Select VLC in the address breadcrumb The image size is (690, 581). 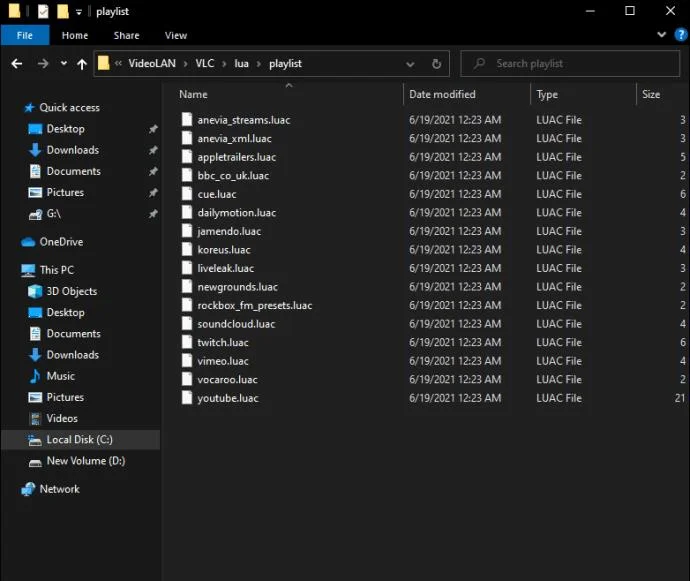pyautogui.click(x=205, y=64)
